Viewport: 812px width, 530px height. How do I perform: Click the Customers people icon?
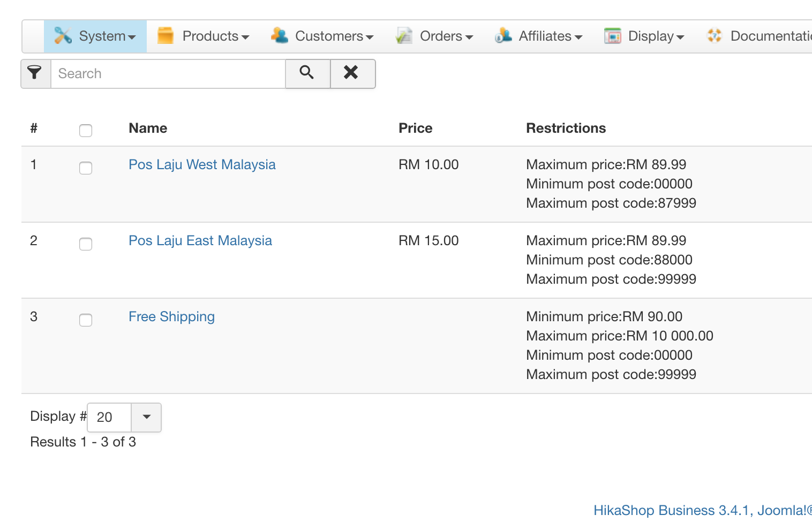pyautogui.click(x=279, y=36)
